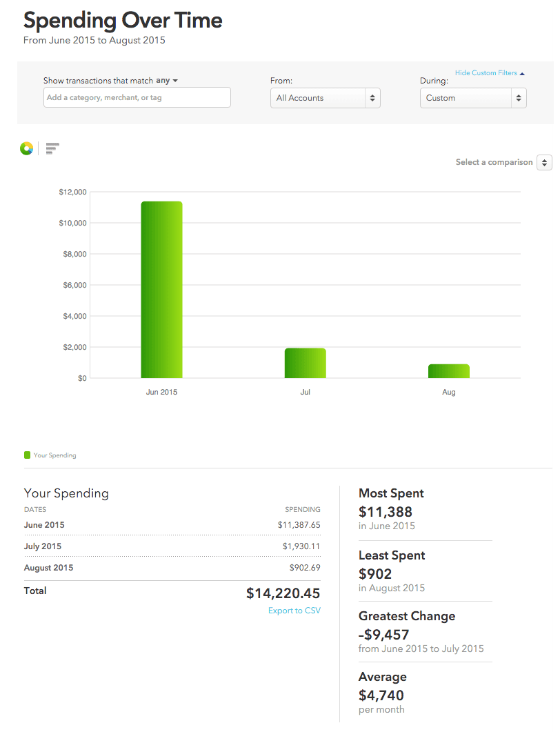Click the June 2015 spending bar
The image size is (560, 732).
point(161,290)
